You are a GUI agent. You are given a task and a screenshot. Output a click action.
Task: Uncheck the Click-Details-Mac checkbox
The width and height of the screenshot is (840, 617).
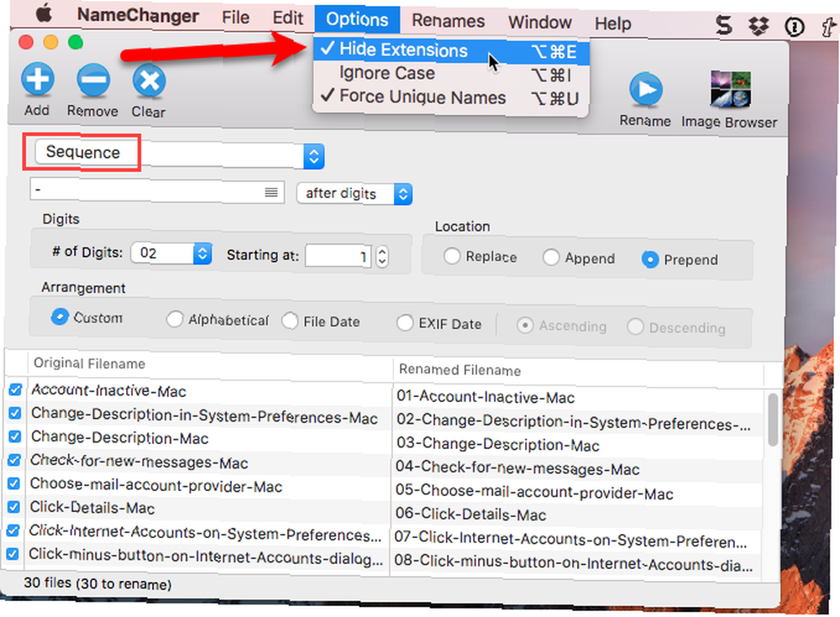pos(14,507)
